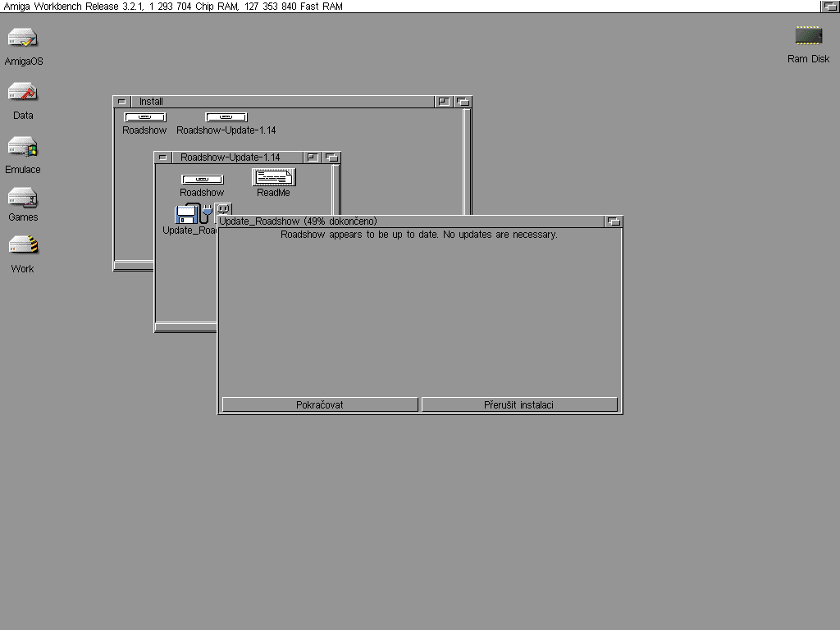Click the Amiga Workbench screen title bar
Screen dimensions: 840x630
[x=410, y=7]
